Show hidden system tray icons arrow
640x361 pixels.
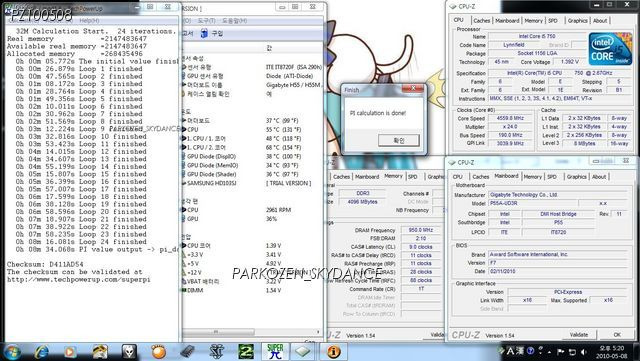[x=549, y=352]
